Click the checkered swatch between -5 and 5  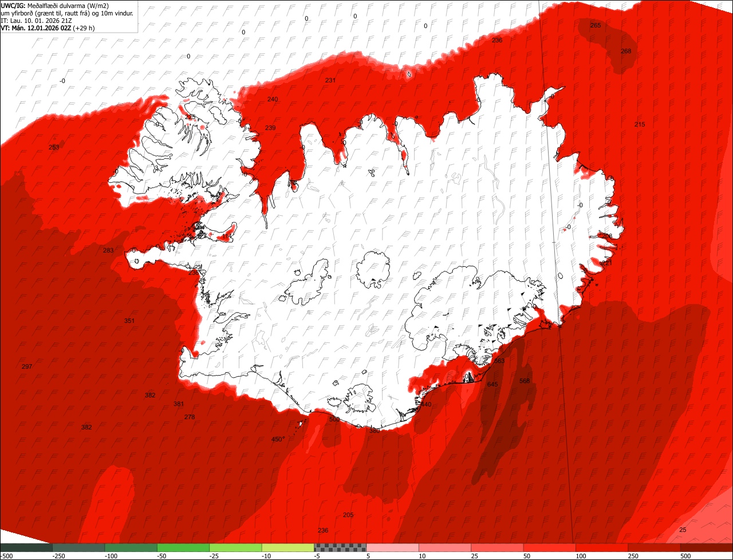(340, 547)
